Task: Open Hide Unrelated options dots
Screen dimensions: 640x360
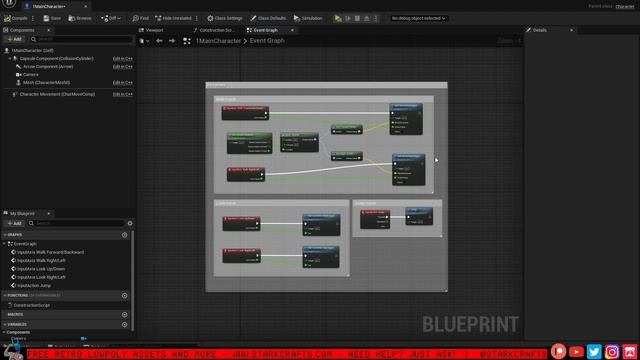Action: (x=197, y=18)
